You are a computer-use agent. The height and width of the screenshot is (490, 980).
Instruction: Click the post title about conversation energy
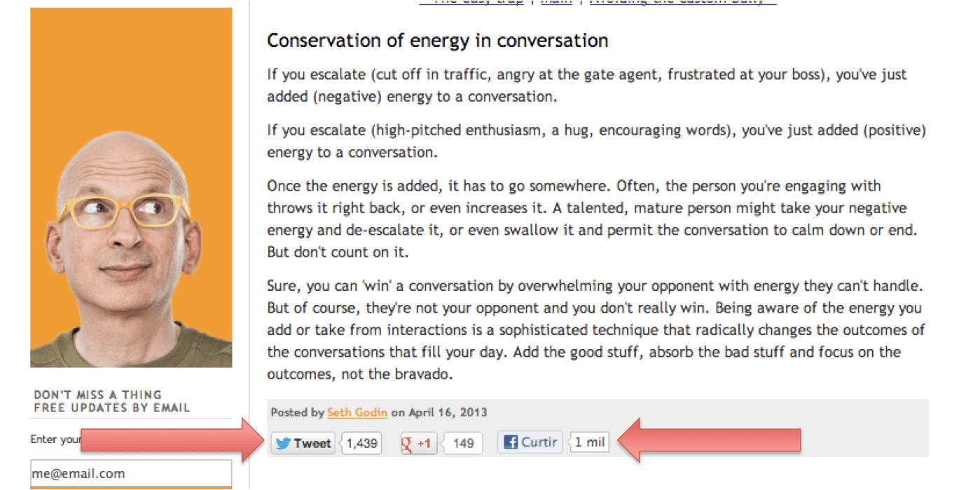437,41
